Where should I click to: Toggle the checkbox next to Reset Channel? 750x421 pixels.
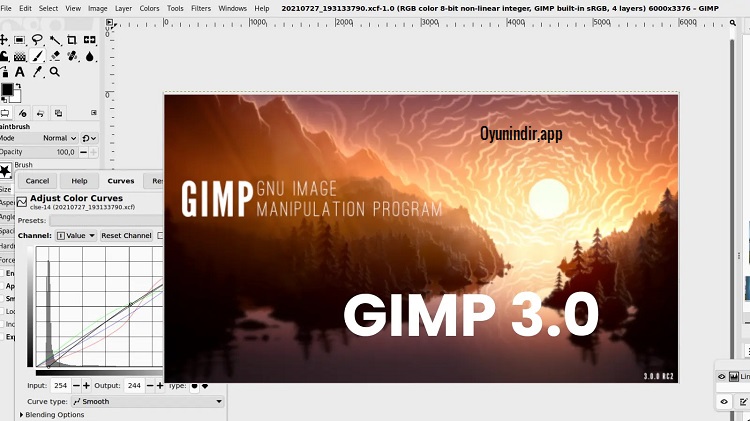pyautogui.click(x=160, y=235)
